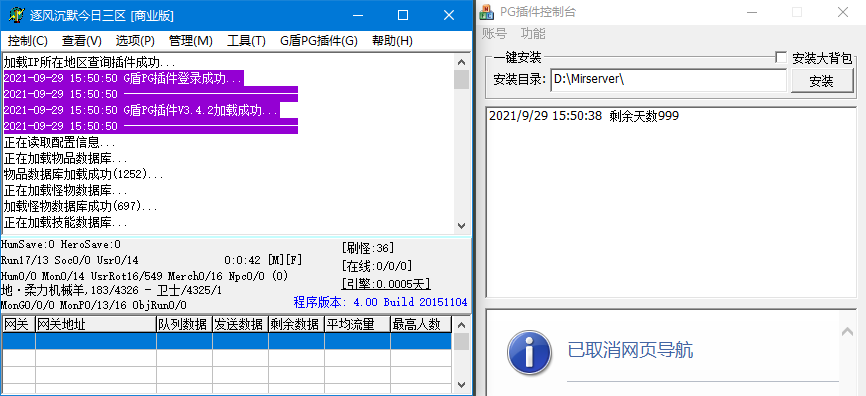
Task: Click the MonG0/0/0 MonP0/13/16 status line
Action: [x=94, y=305]
